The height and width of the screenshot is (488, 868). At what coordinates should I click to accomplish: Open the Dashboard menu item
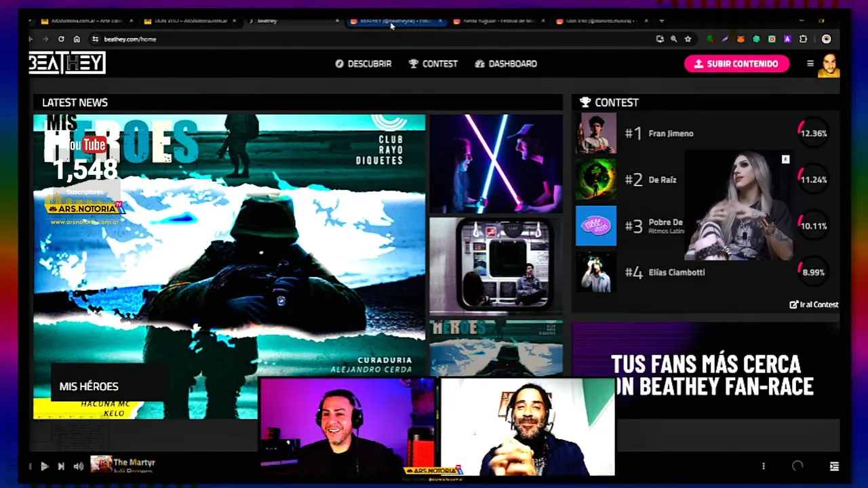[x=506, y=64]
